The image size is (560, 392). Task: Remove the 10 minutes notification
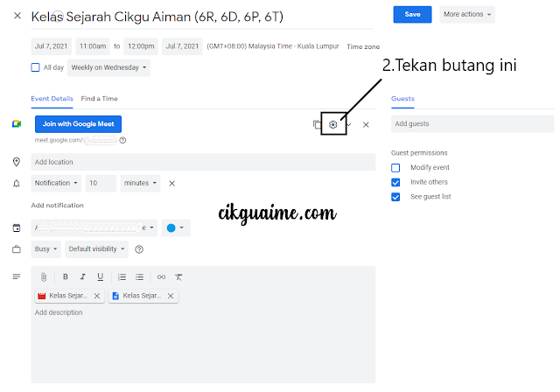pyautogui.click(x=171, y=183)
